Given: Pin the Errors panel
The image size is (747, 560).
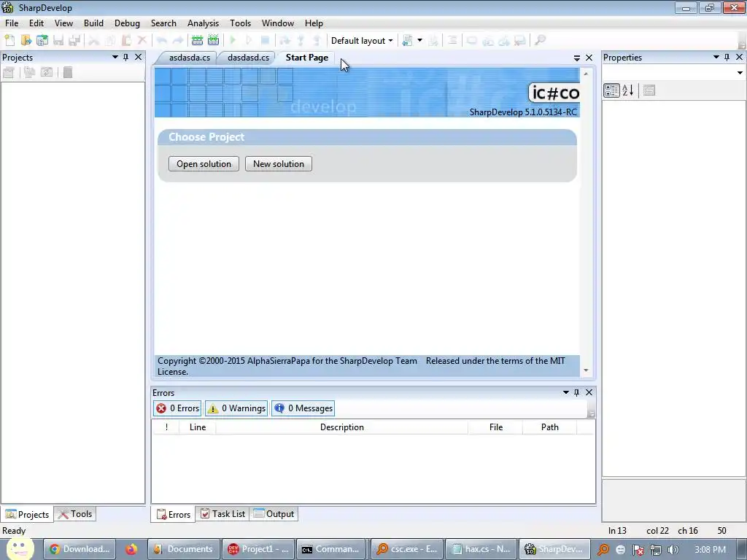Looking at the screenshot, I should point(576,392).
